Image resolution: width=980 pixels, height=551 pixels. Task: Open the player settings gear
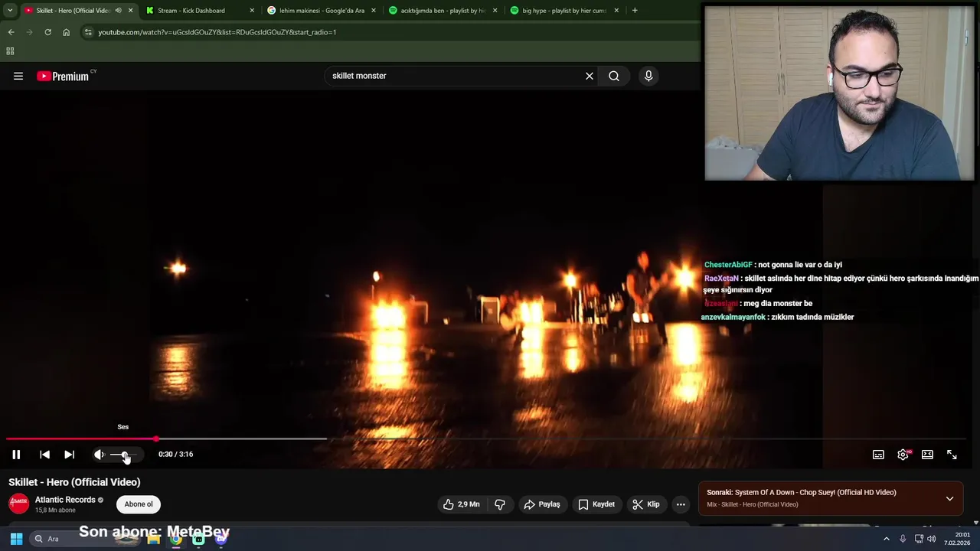pos(903,455)
